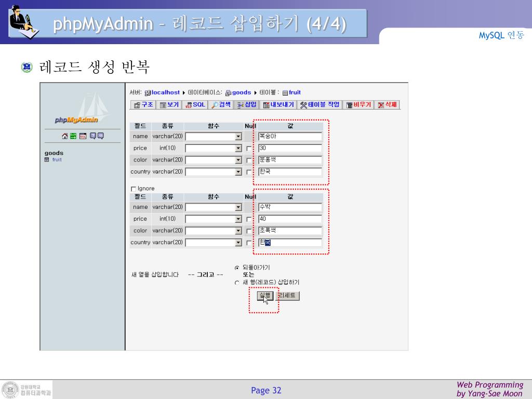Click the 실행 (Go) button
The height and width of the screenshot is (399, 532).
click(265, 296)
